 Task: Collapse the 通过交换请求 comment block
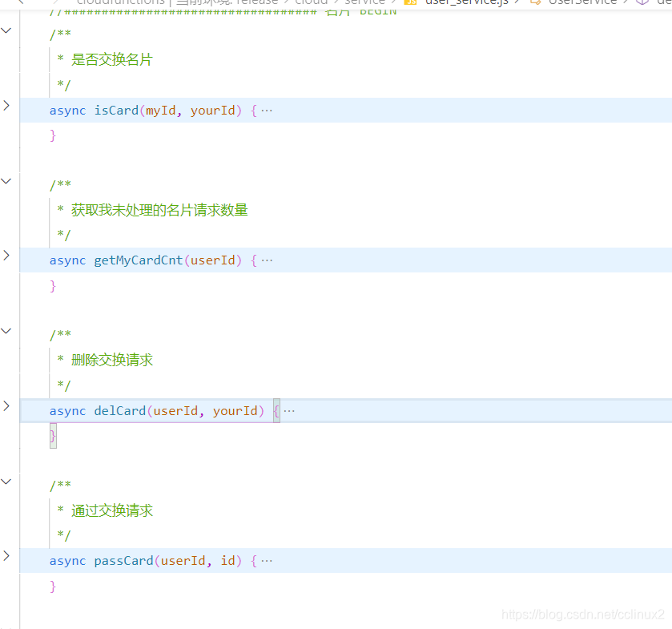point(6,482)
